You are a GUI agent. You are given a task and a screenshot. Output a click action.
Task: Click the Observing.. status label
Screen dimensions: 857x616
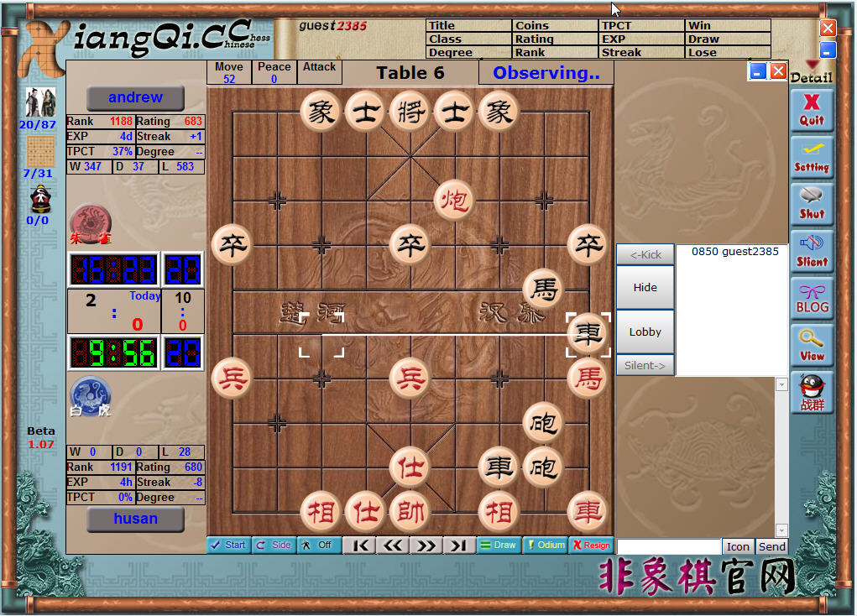point(546,73)
